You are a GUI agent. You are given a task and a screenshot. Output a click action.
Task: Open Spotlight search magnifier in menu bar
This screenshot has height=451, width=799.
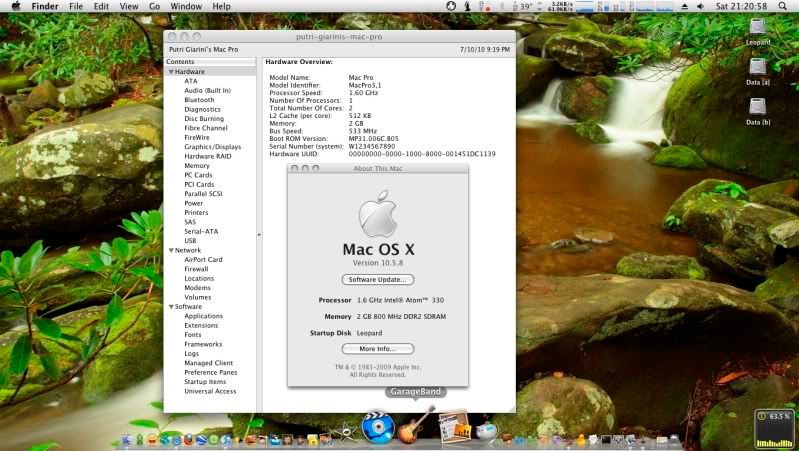(x=782, y=6)
